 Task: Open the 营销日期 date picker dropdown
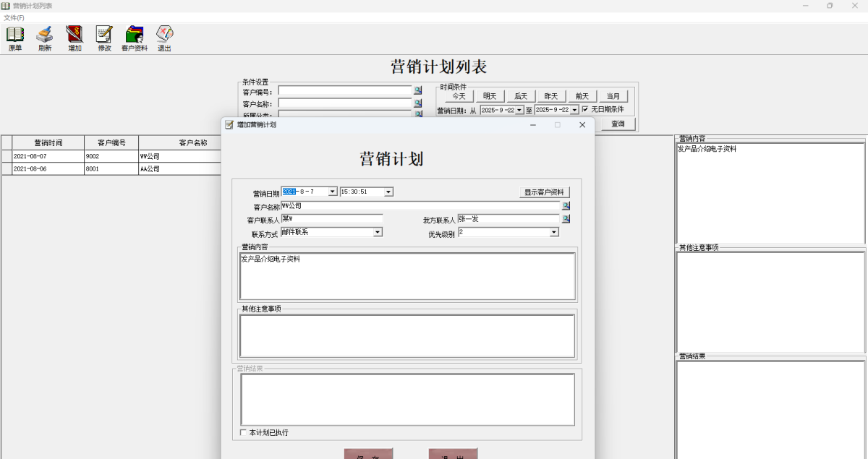(x=331, y=192)
